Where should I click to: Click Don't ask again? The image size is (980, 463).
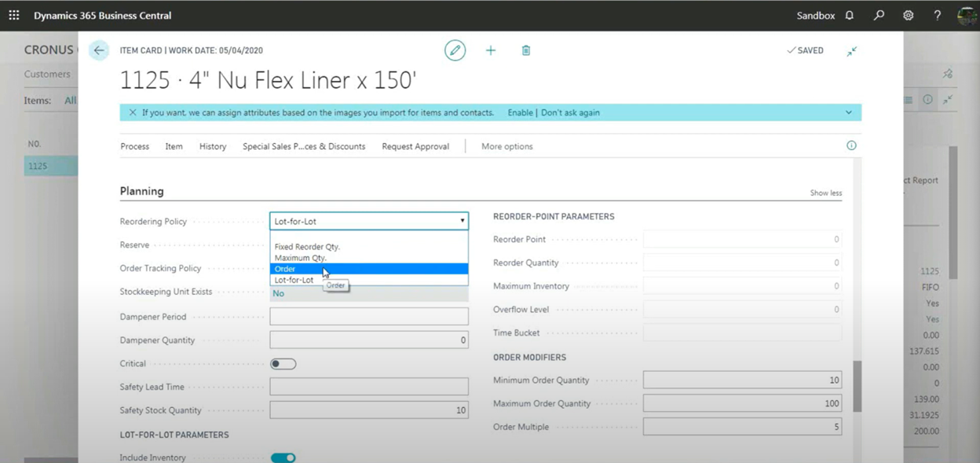(571, 112)
